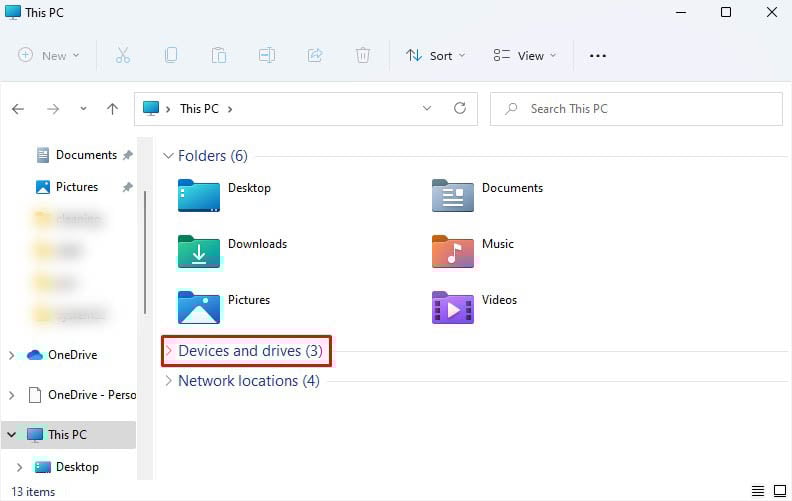Open the New item menu

[48, 56]
